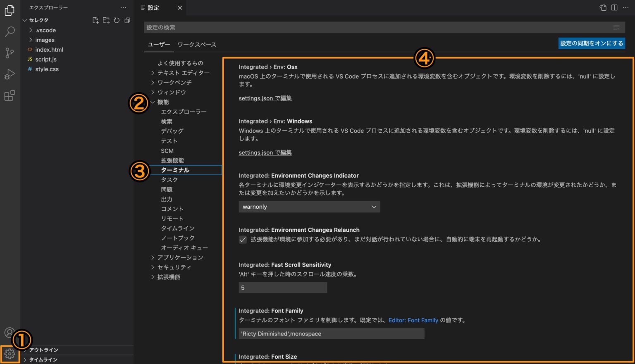This screenshot has width=635, height=364.
Task: Follow the Editor: Font Family link
Action: click(x=413, y=320)
